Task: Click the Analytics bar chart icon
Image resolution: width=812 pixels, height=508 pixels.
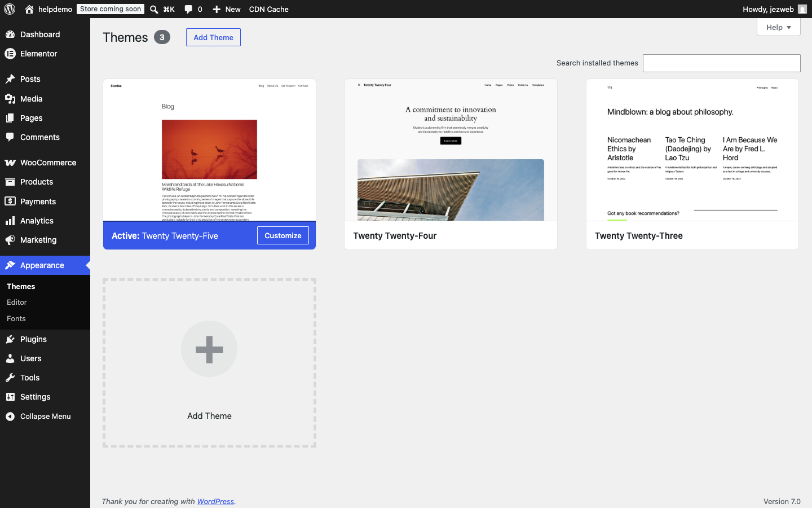Action: pos(10,221)
